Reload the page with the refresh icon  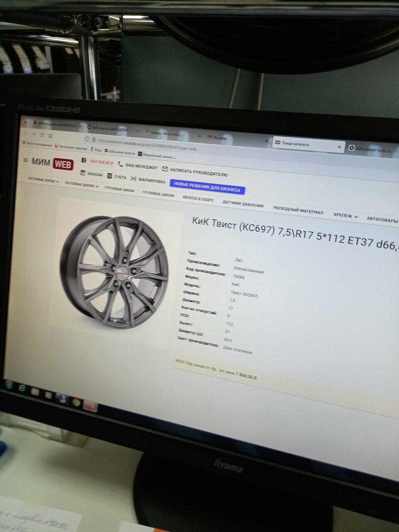(x=42, y=135)
